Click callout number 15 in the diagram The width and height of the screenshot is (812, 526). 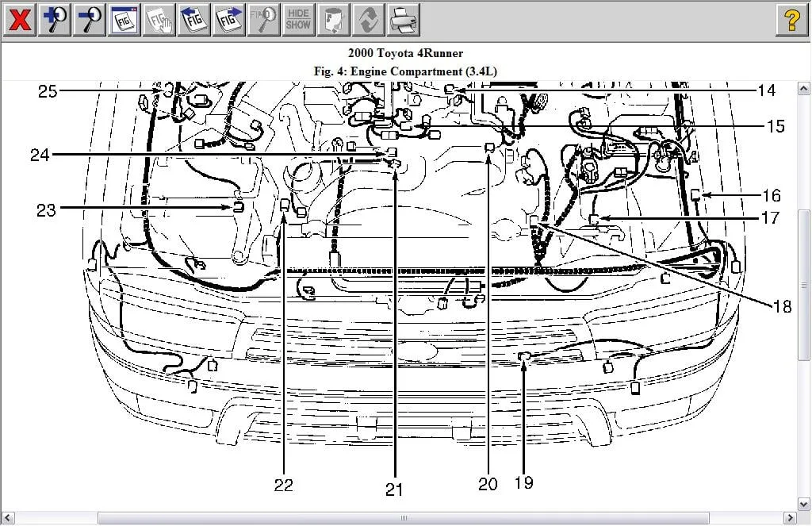coord(776,126)
